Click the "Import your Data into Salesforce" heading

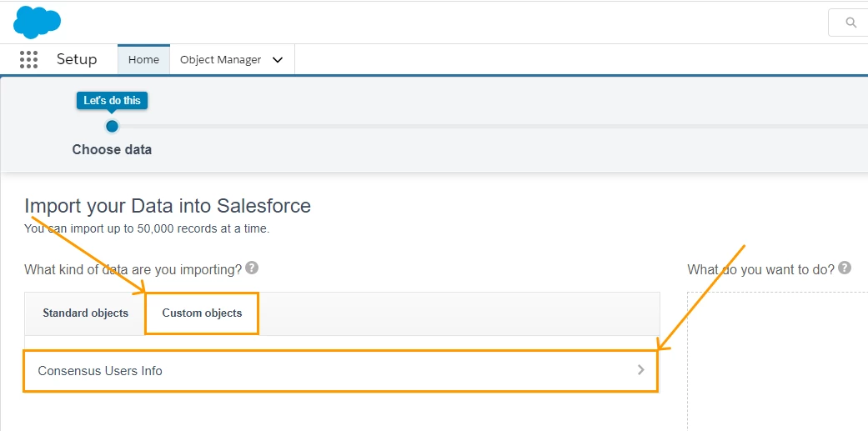168,206
